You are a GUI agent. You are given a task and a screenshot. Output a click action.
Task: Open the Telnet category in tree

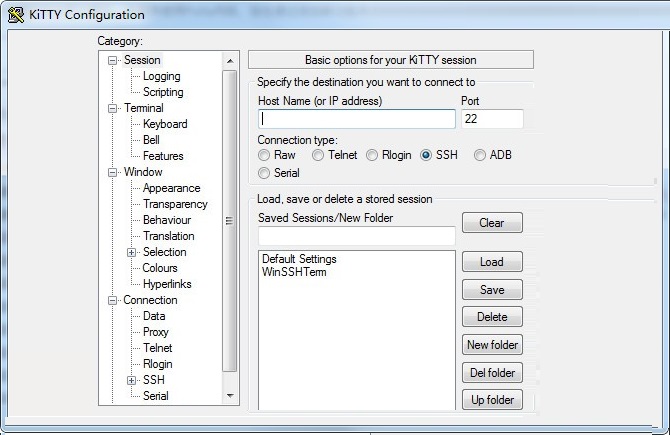[x=158, y=349]
